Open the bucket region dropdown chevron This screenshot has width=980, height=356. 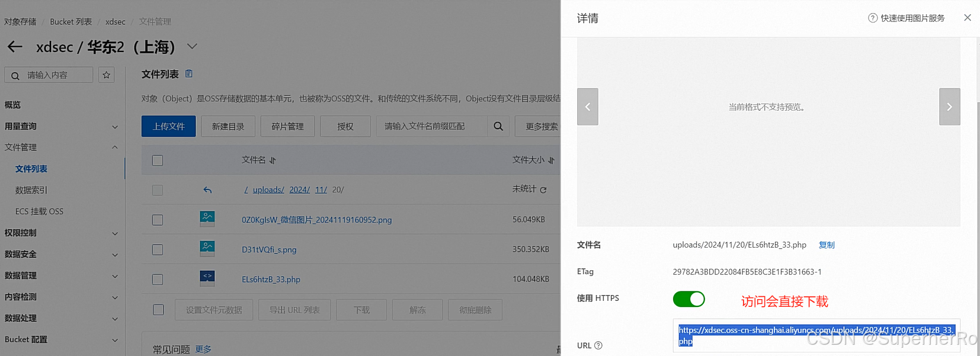pyautogui.click(x=192, y=46)
